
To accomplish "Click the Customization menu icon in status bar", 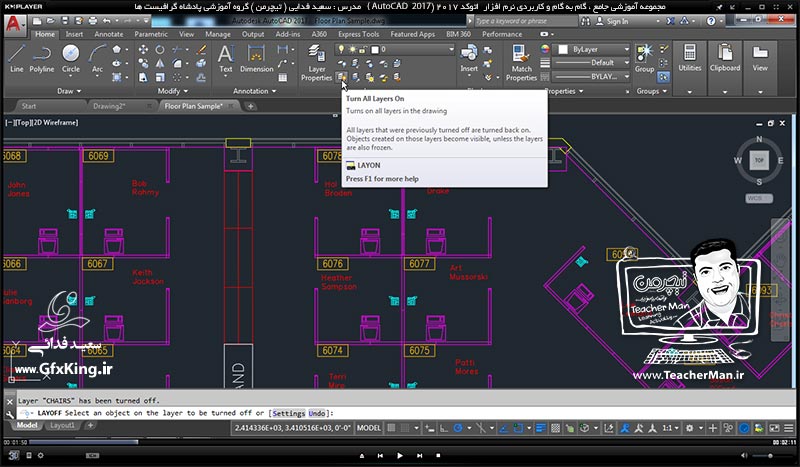I will pos(788,428).
